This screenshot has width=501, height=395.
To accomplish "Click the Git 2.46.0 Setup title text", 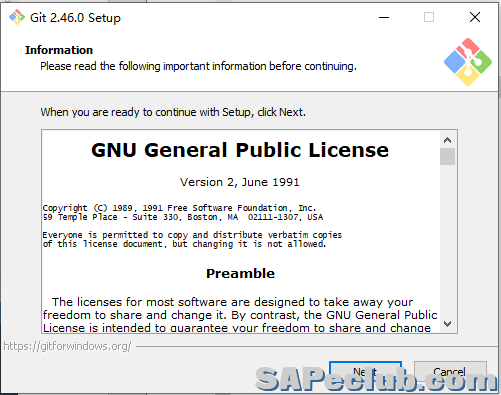I will (75, 18).
